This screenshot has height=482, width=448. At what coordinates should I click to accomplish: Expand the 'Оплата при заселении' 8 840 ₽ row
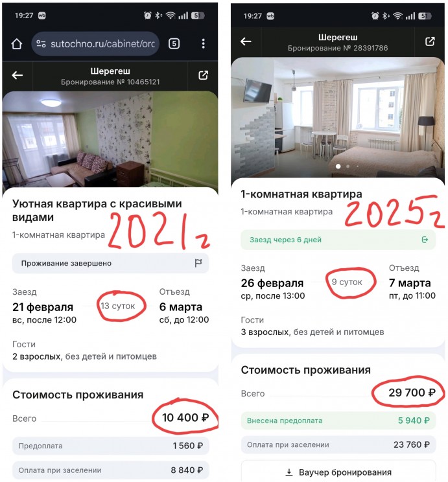[x=110, y=470]
